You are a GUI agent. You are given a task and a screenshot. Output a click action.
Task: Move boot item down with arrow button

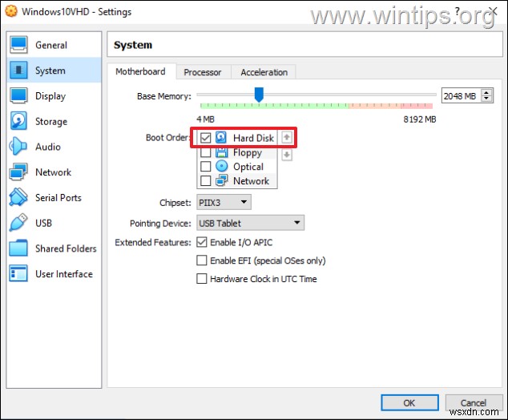click(286, 155)
